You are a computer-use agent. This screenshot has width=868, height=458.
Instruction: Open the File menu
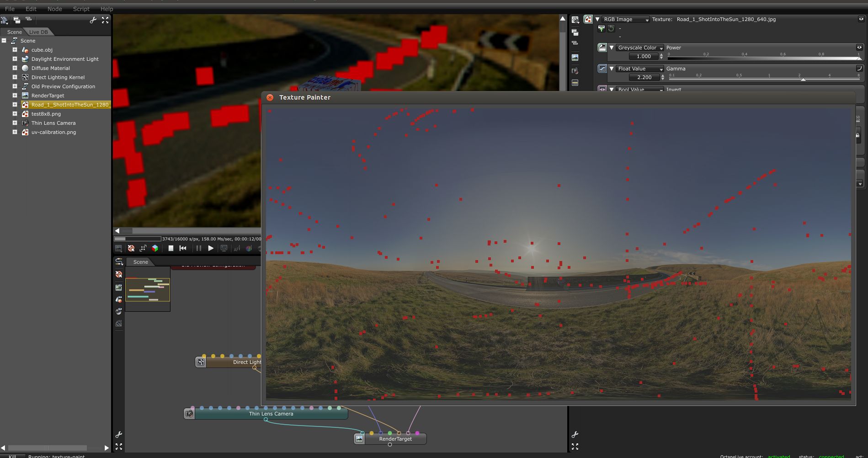pos(10,9)
